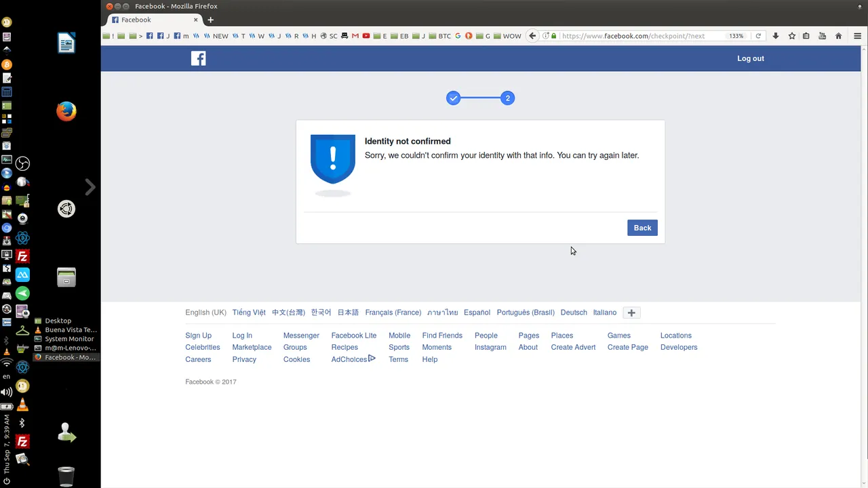
Task: Launch OBS Studio from the panel
Action: pos(22,163)
